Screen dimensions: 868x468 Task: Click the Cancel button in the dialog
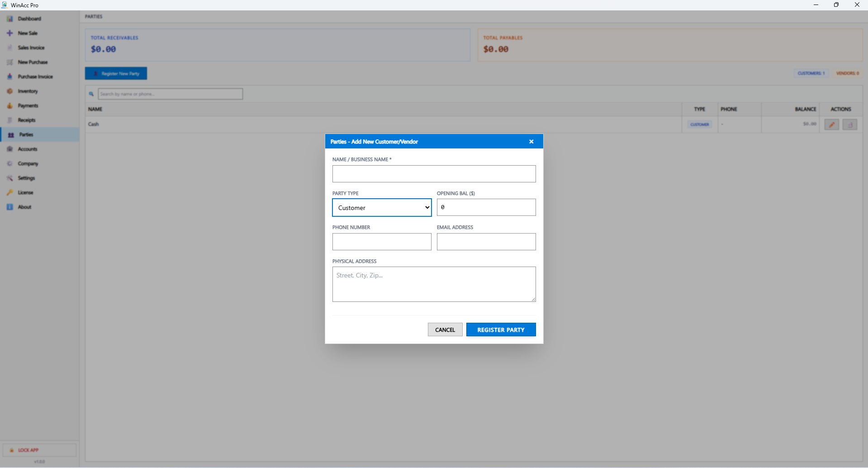tap(445, 330)
